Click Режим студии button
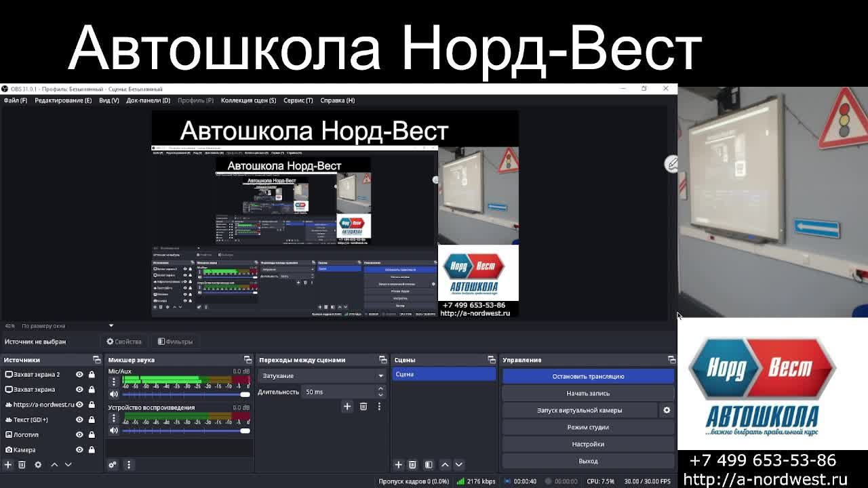This screenshot has height=488, width=868. click(588, 427)
